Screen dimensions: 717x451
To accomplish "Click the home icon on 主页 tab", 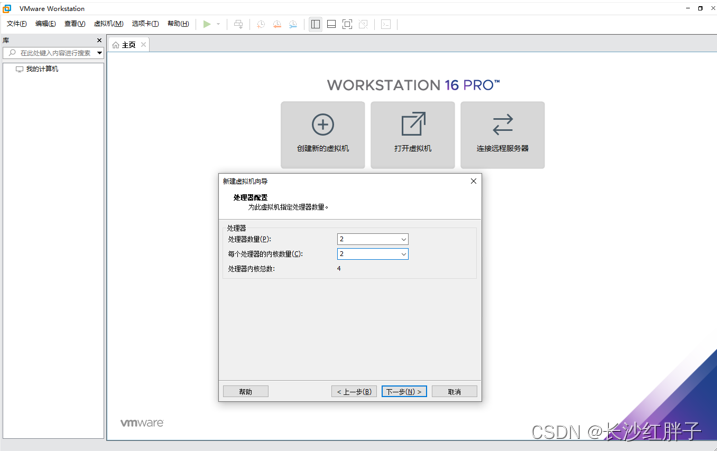I will (x=116, y=45).
